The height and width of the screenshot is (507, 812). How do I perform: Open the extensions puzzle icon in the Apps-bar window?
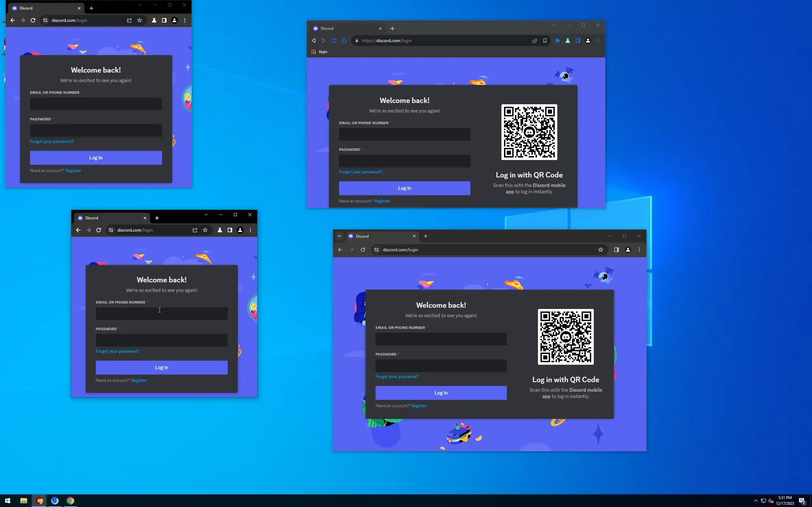(x=557, y=41)
